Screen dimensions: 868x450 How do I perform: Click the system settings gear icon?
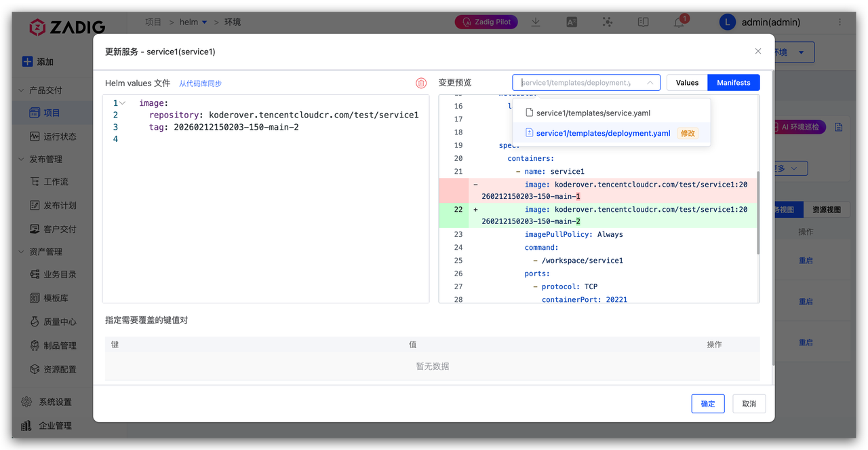26,402
